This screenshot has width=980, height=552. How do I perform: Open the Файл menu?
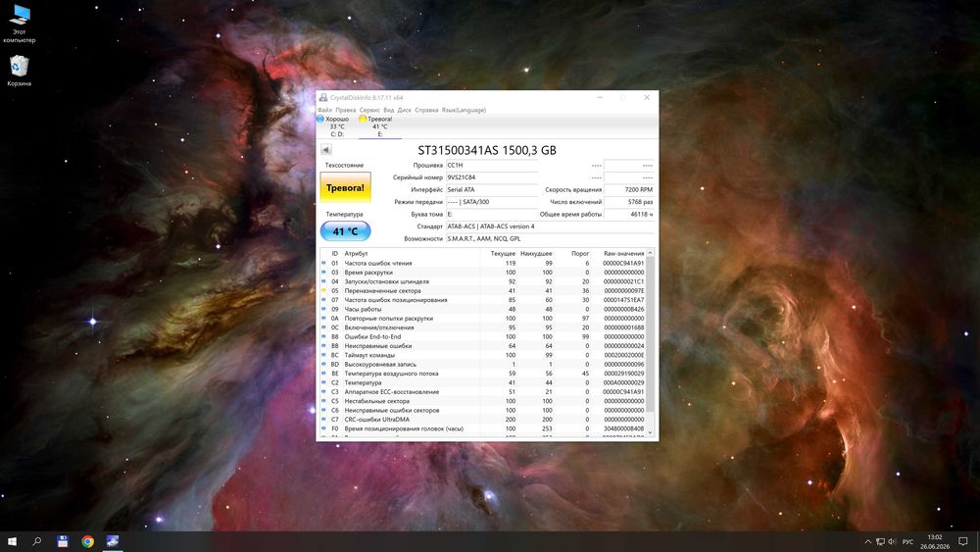coord(324,110)
